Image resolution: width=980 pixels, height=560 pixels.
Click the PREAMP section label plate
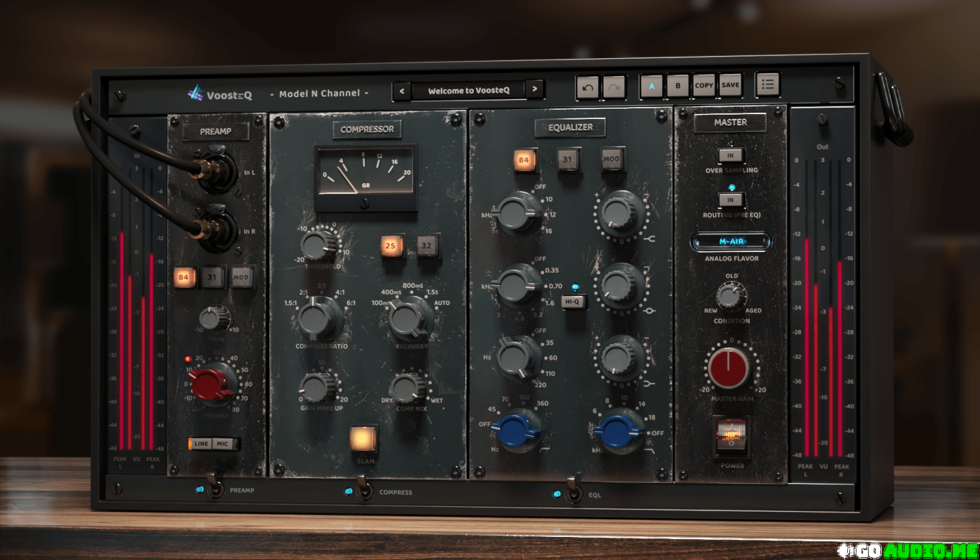[216, 132]
